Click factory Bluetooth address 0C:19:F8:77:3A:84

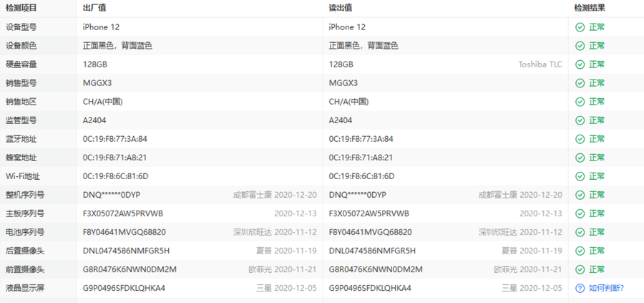115,139
